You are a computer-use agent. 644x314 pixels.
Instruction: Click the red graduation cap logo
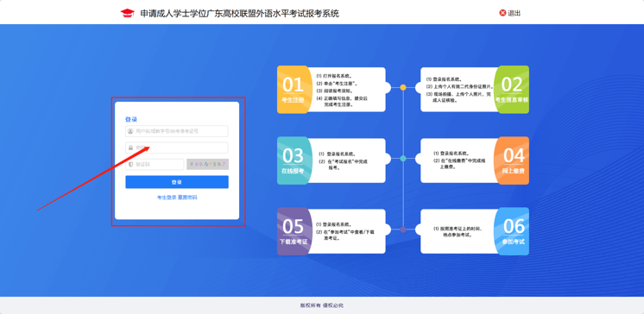click(127, 13)
